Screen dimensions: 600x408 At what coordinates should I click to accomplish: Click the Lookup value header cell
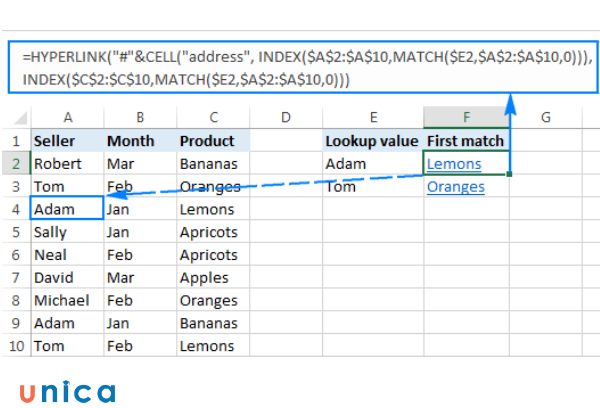[372, 141]
